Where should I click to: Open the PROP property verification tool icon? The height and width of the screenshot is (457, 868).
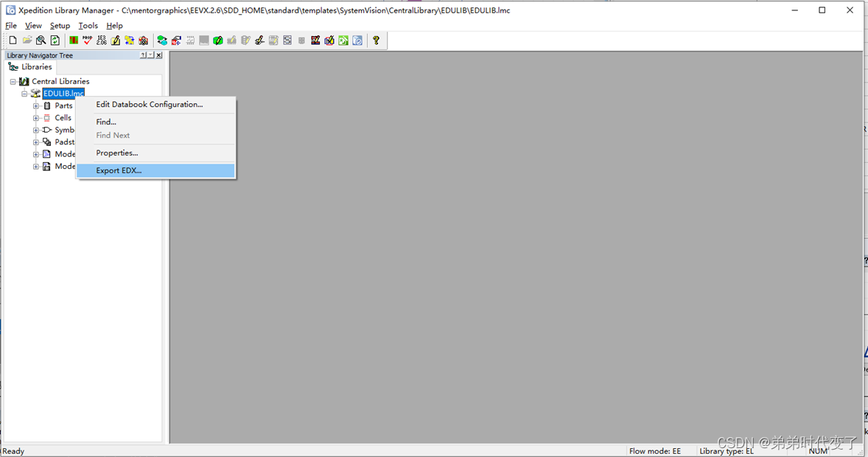tap(86, 40)
